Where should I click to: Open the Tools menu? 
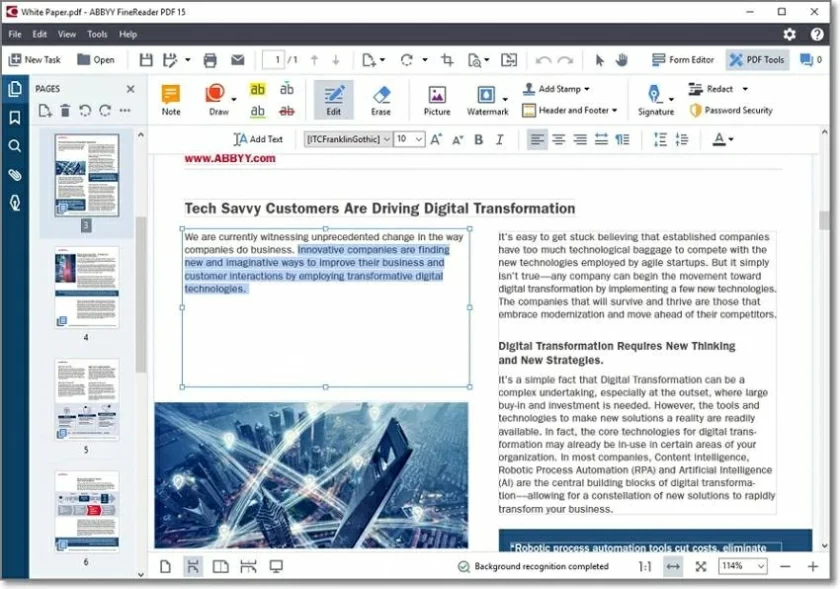pyautogui.click(x=96, y=33)
